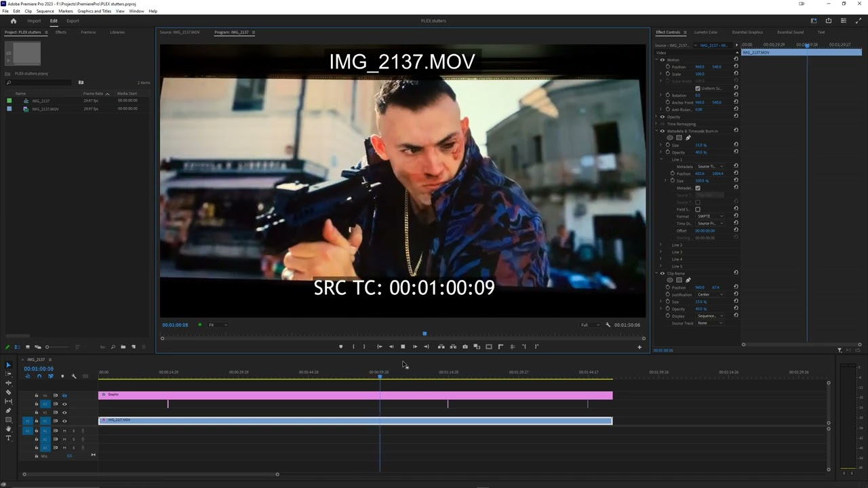This screenshot has width=868, height=488.
Task: Mute audio track A1
Action: [64, 431]
